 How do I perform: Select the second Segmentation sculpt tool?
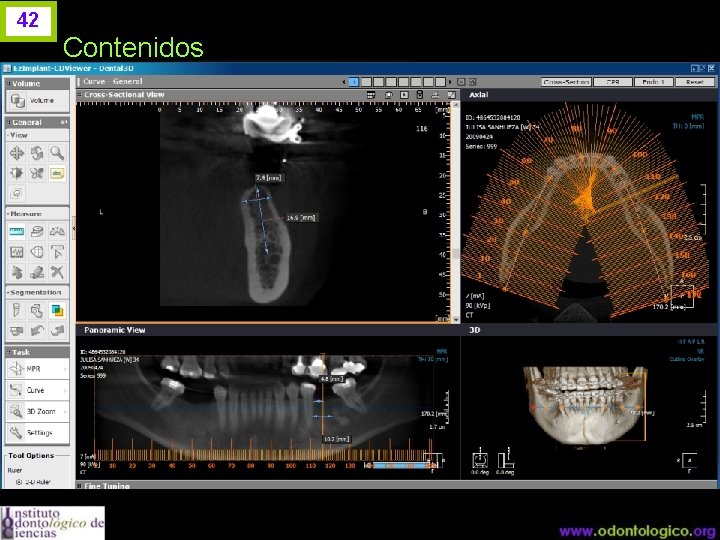tap(37, 310)
